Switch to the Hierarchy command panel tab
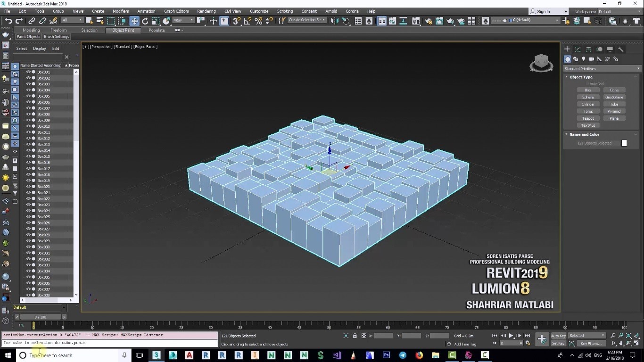 tap(588, 49)
